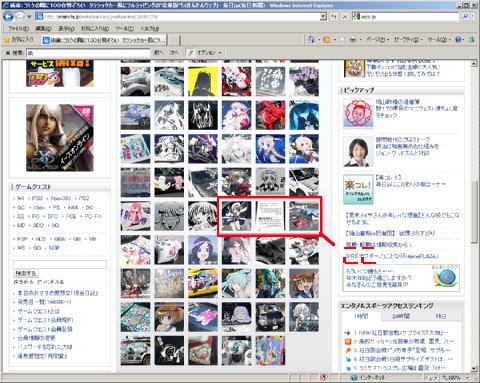
Task: Open the ページ(P) dropdown menu
Action: pyautogui.click(x=377, y=40)
